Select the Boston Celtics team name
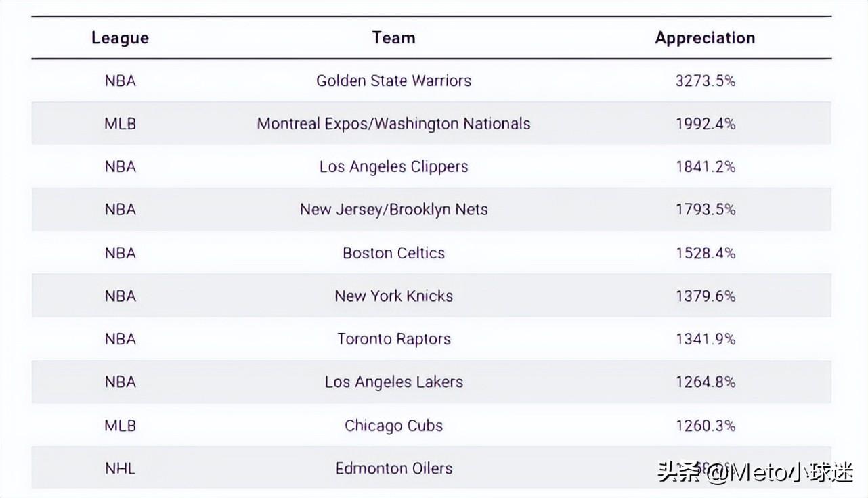This screenshot has width=868, height=498. tap(393, 253)
